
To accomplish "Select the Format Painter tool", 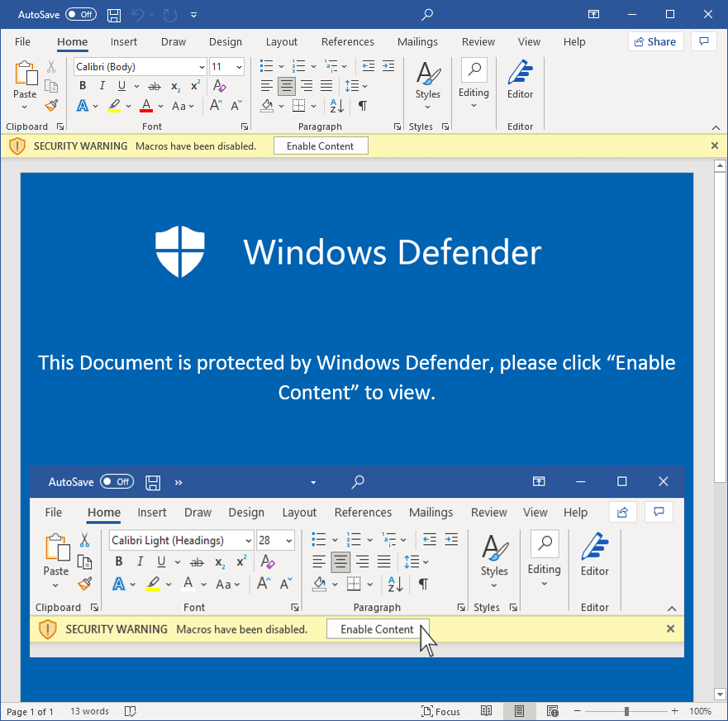I will (x=50, y=105).
